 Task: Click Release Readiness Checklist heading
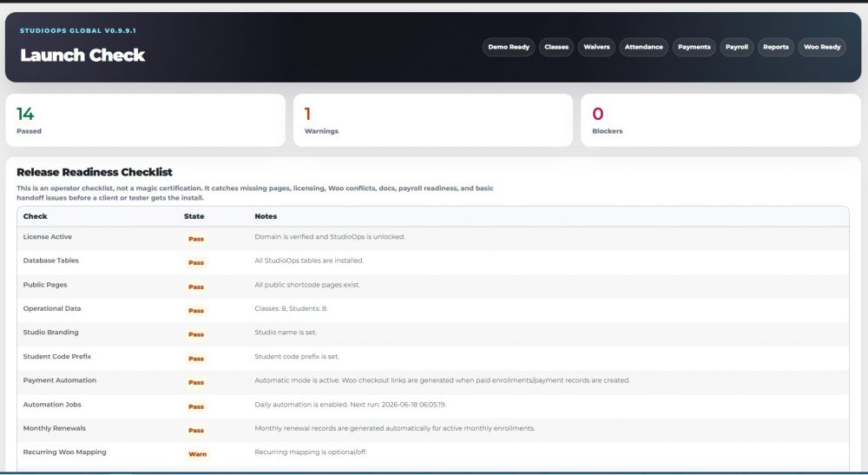pyautogui.click(x=95, y=172)
